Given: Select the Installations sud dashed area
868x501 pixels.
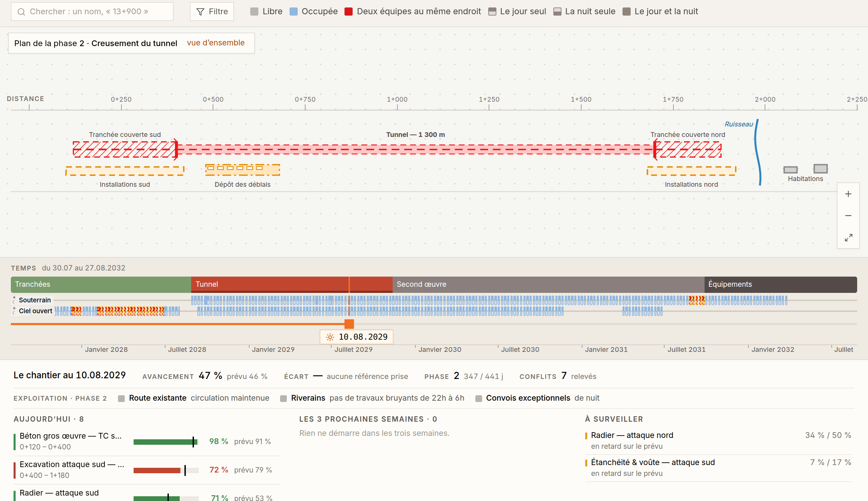Looking at the screenshot, I should click(x=124, y=171).
